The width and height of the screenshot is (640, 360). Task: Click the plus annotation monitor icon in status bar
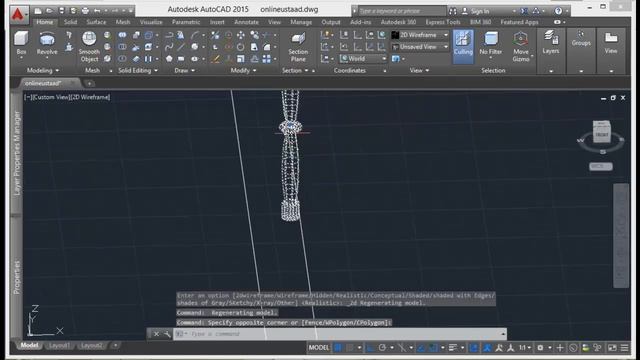tap(560, 348)
